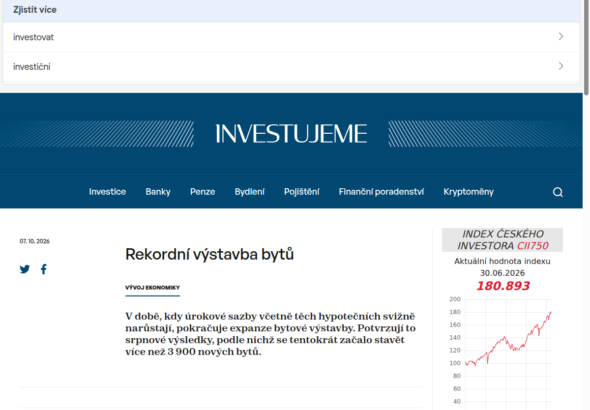Click the 'Index českého investora CII750' banner
590x410 pixels.
tap(502, 240)
